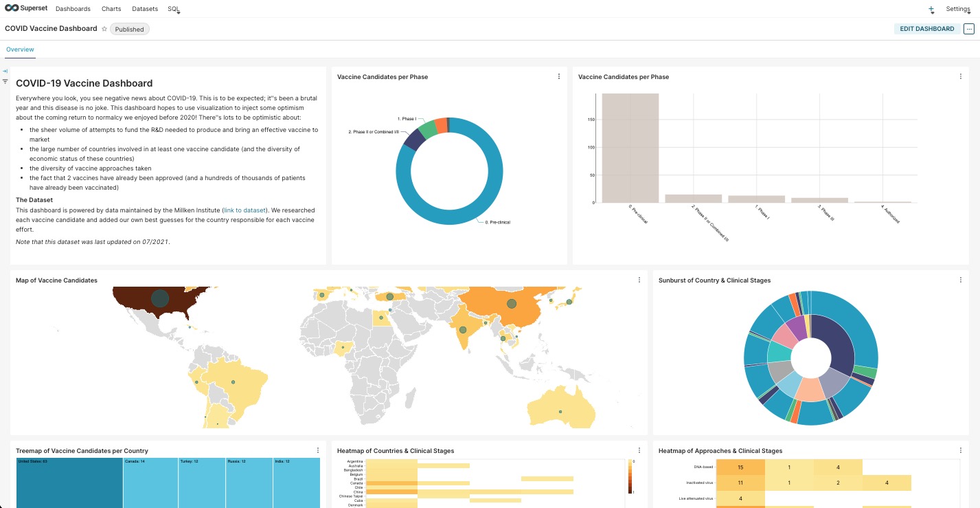Open menu on Treemap of Vaccine Candidates chart
This screenshot has height=508, width=980.
[317, 450]
